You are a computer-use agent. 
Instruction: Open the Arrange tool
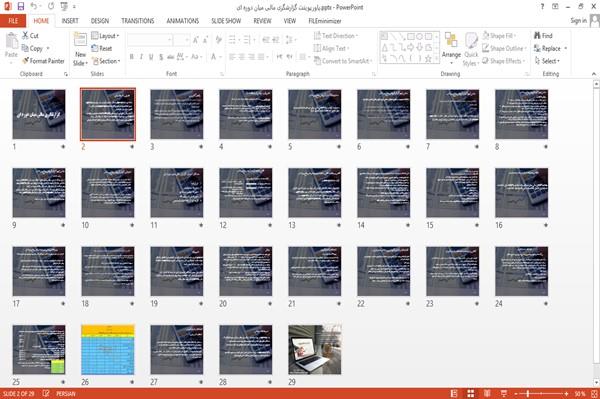(x=451, y=48)
